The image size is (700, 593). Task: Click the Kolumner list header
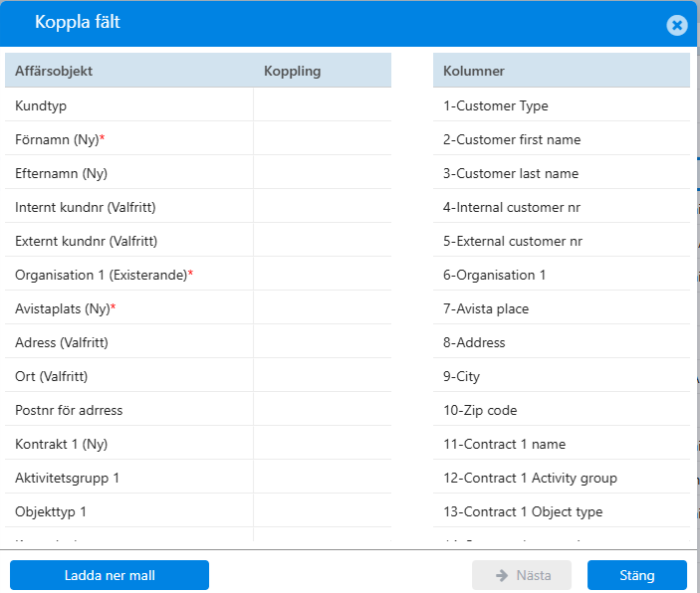562,71
